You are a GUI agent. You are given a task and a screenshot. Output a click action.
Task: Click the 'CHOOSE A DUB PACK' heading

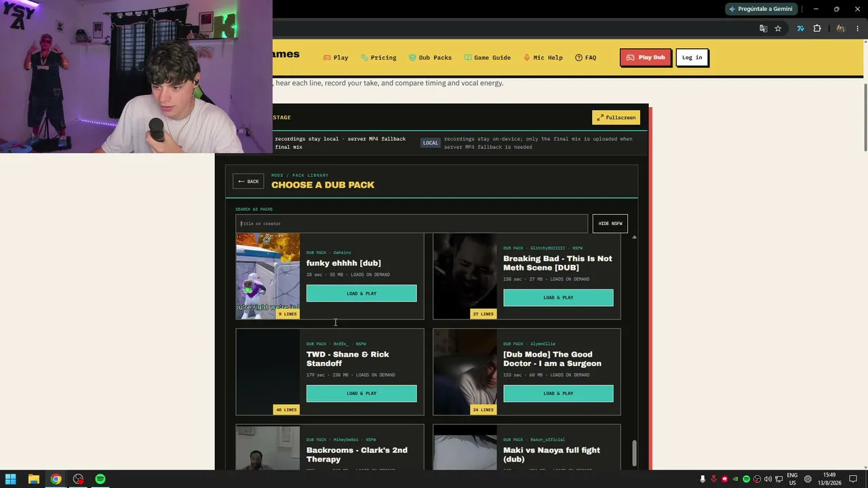(323, 185)
